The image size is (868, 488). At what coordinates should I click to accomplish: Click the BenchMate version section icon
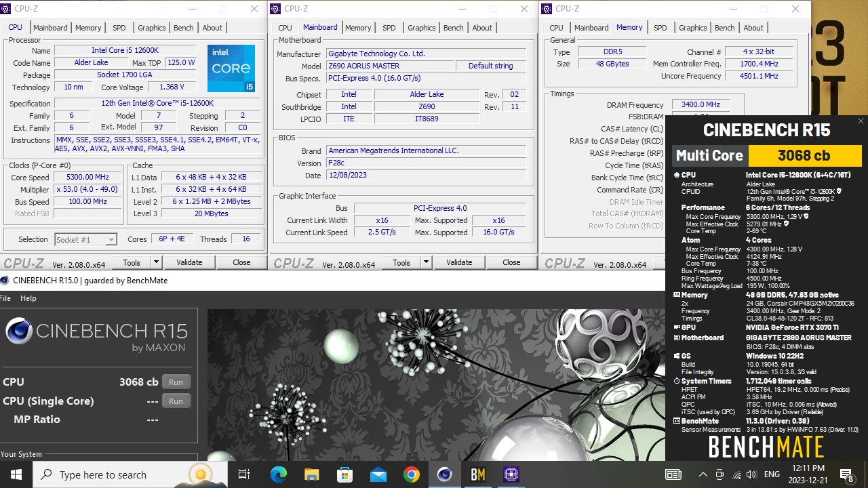[x=676, y=421]
